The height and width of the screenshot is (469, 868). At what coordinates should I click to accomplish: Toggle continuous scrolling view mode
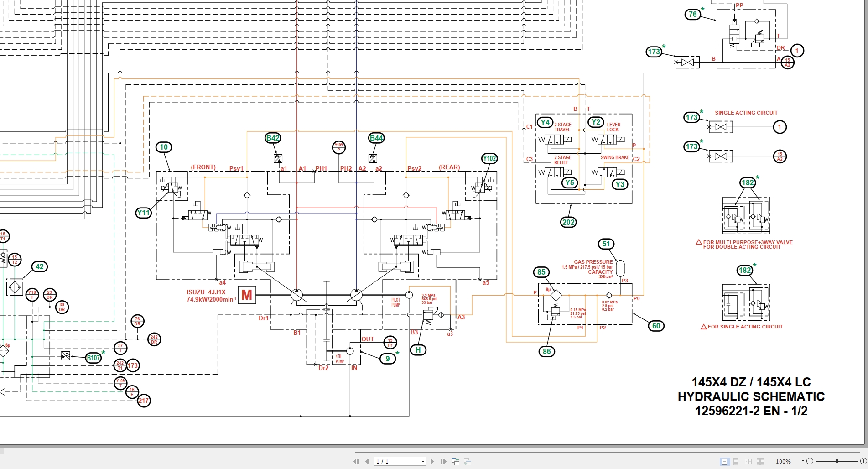pyautogui.click(x=736, y=461)
